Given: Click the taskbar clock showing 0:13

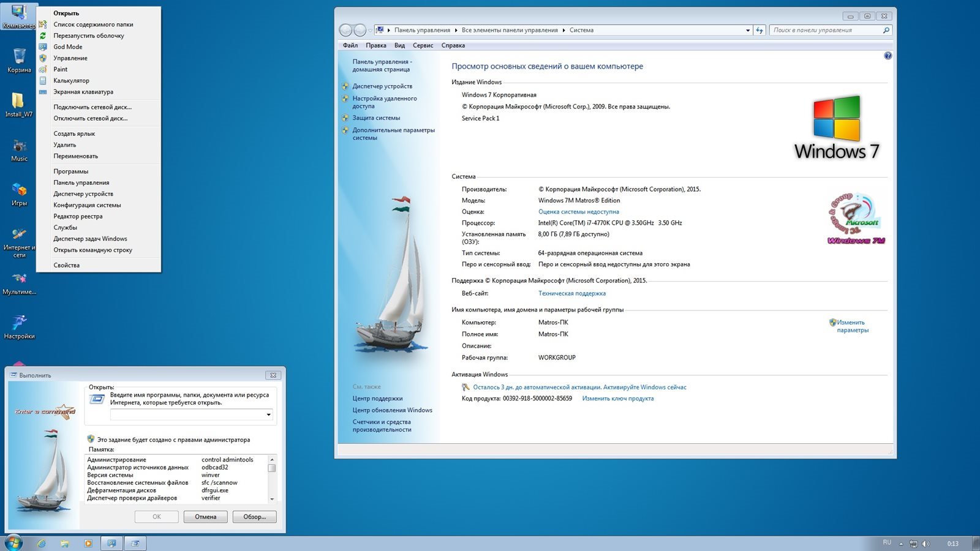Looking at the screenshot, I should (x=953, y=544).
